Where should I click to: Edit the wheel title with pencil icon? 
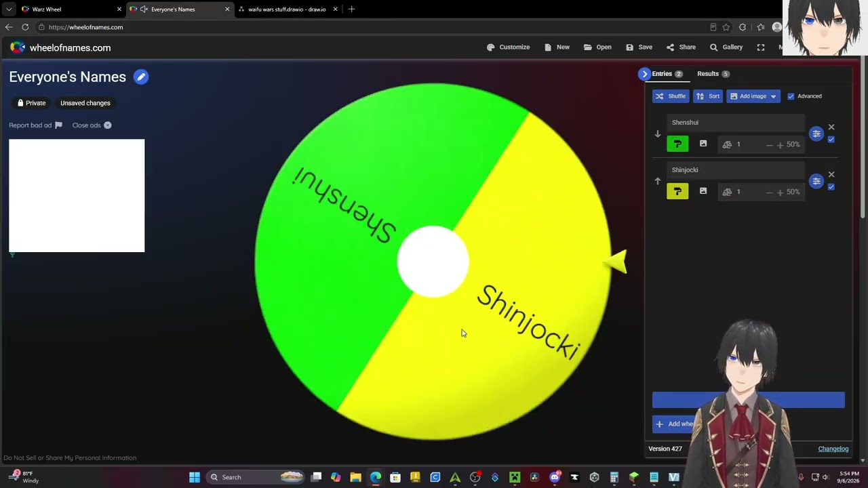[141, 77]
